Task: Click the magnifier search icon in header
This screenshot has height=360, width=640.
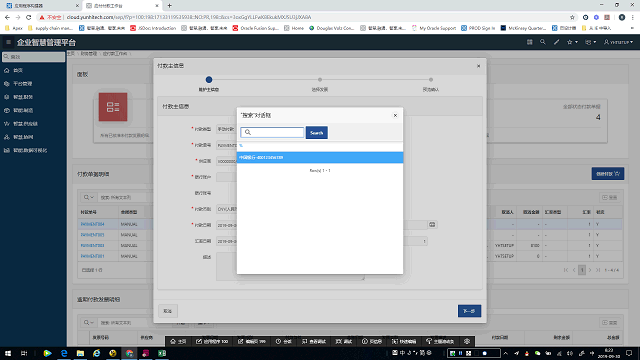Action: coord(542,42)
